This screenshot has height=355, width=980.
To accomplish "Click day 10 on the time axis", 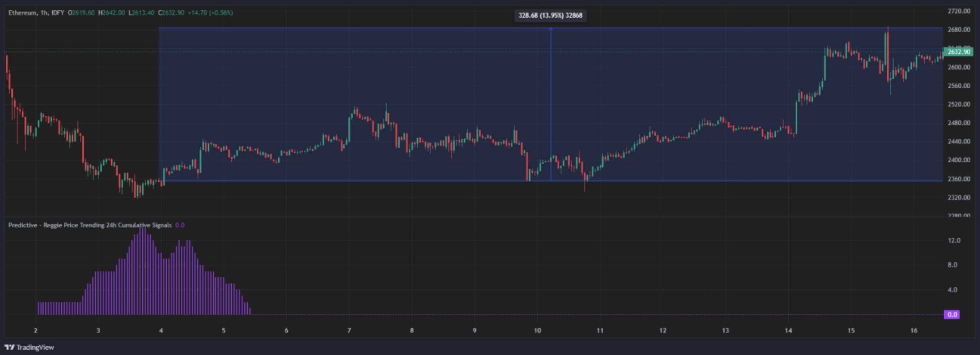I will (537, 330).
